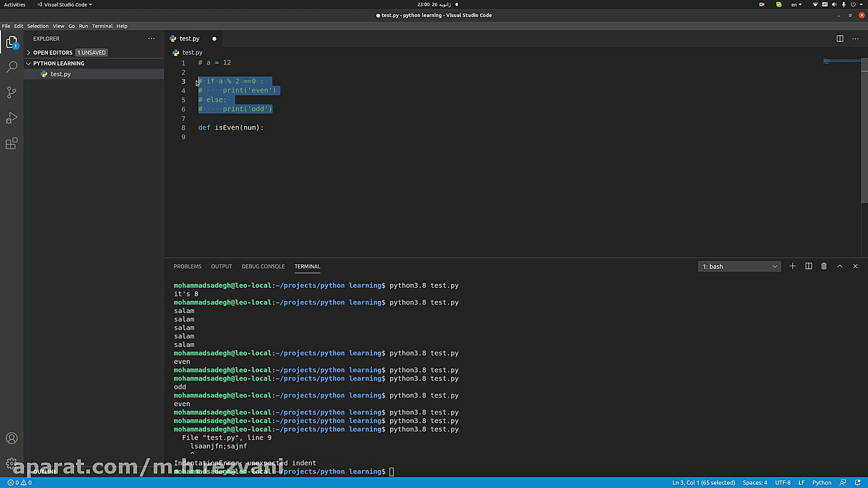Split the terminal panel

[x=809, y=266]
